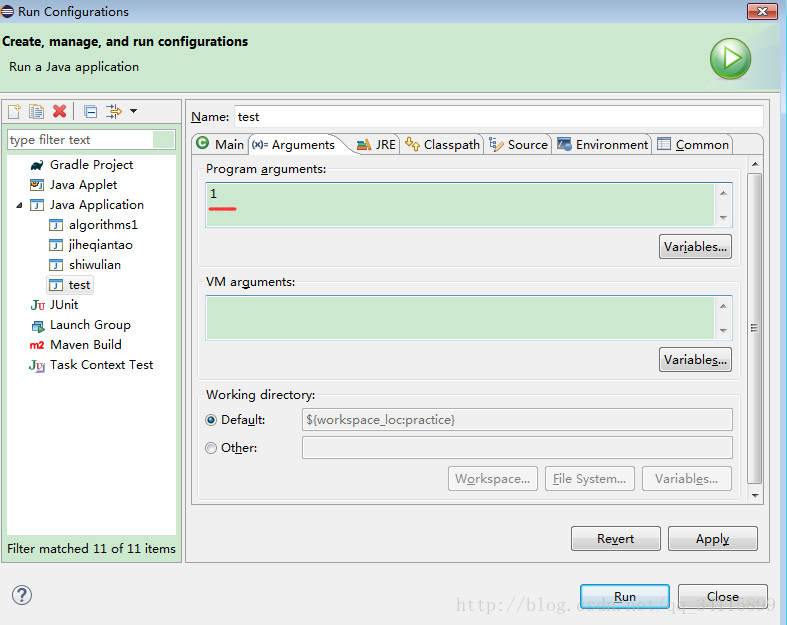Image resolution: width=787 pixels, height=625 pixels.
Task: Click the Maven Build m2 icon
Action: [x=37, y=345]
